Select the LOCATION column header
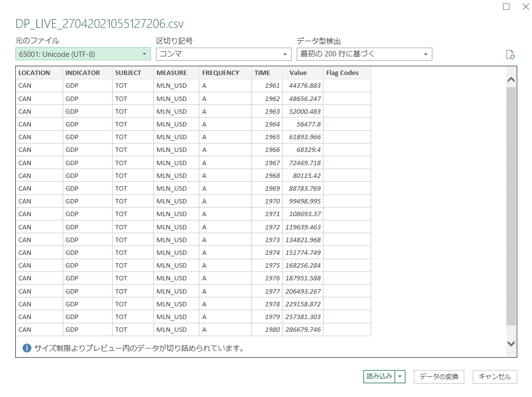Image resolution: width=532 pixels, height=397 pixels. (34, 73)
